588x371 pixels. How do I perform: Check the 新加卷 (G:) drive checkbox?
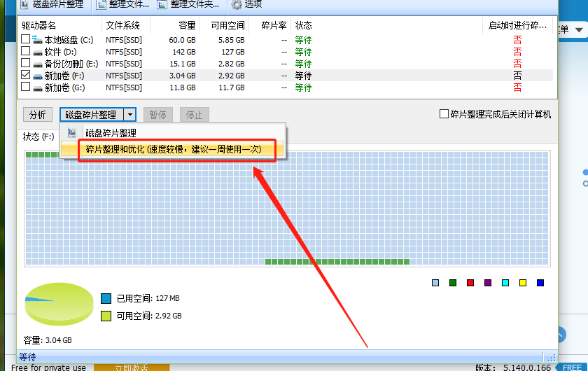pos(25,87)
